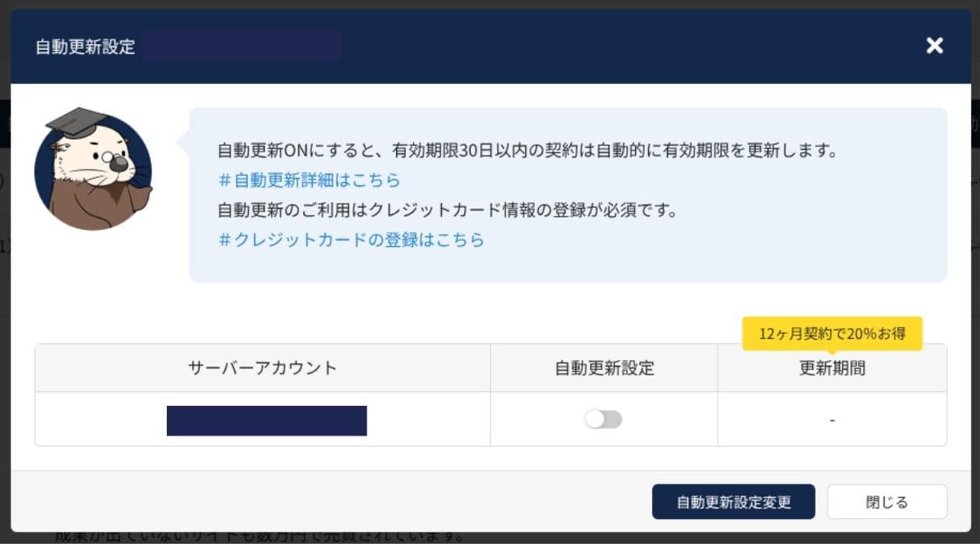
Task: Click the redacted server account name cell
Action: coord(266,421)
